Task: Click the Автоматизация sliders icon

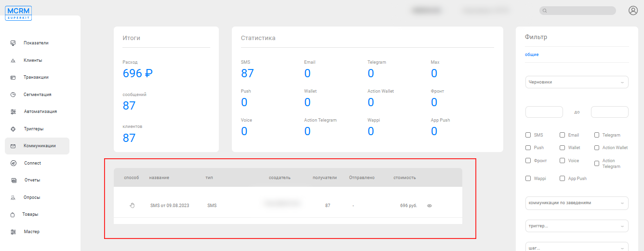Action: tap(13, 112)
